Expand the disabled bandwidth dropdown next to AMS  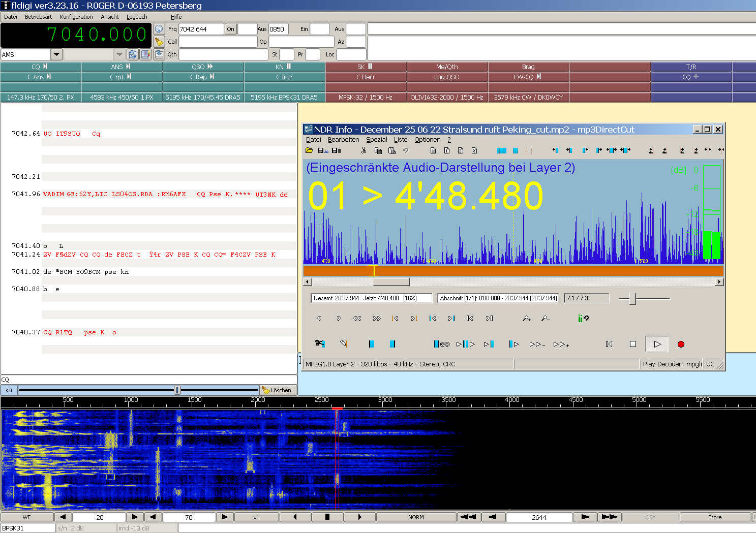pyautogui.click(x=119, y=54)
